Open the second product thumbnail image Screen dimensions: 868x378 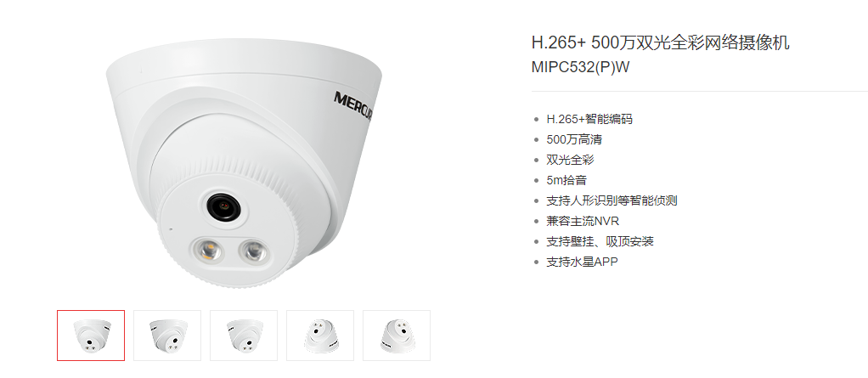coord(167,336)
